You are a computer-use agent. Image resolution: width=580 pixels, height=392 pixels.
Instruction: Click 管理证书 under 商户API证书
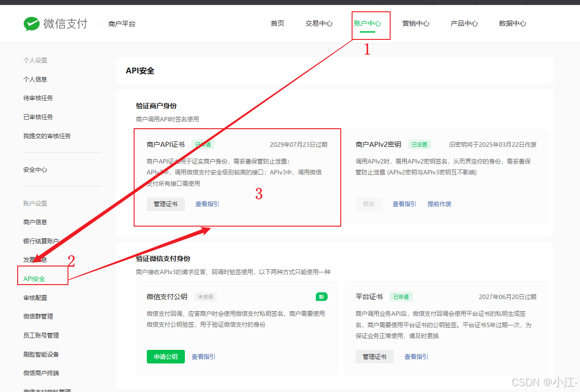[165, 204]
